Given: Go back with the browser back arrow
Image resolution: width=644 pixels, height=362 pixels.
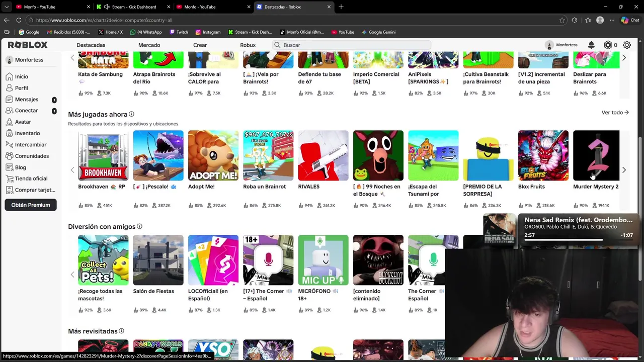Looking at the screenshot, I should click(7, 20).
